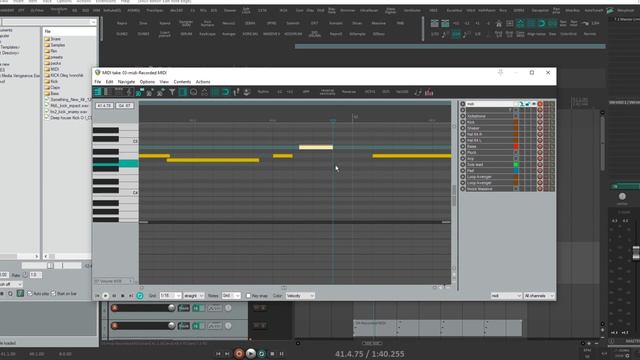Pin the MIDI editor window on top
640x360 pixels.
pos(500,73)
